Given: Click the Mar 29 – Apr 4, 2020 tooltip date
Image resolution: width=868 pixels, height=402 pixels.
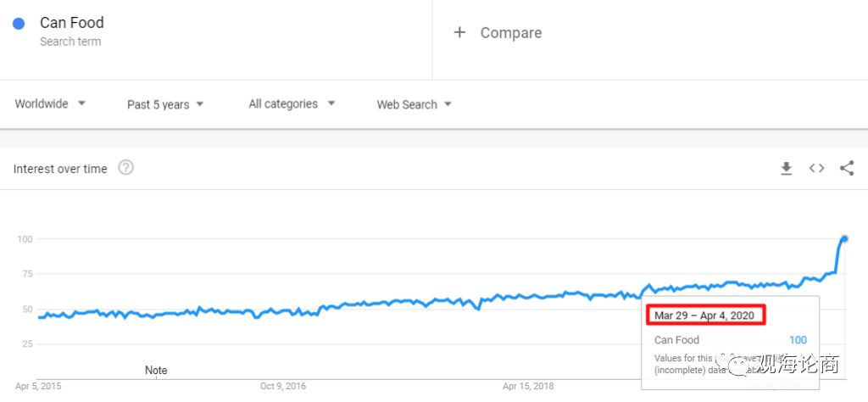Looking at the screenshot, I should 704,315.
